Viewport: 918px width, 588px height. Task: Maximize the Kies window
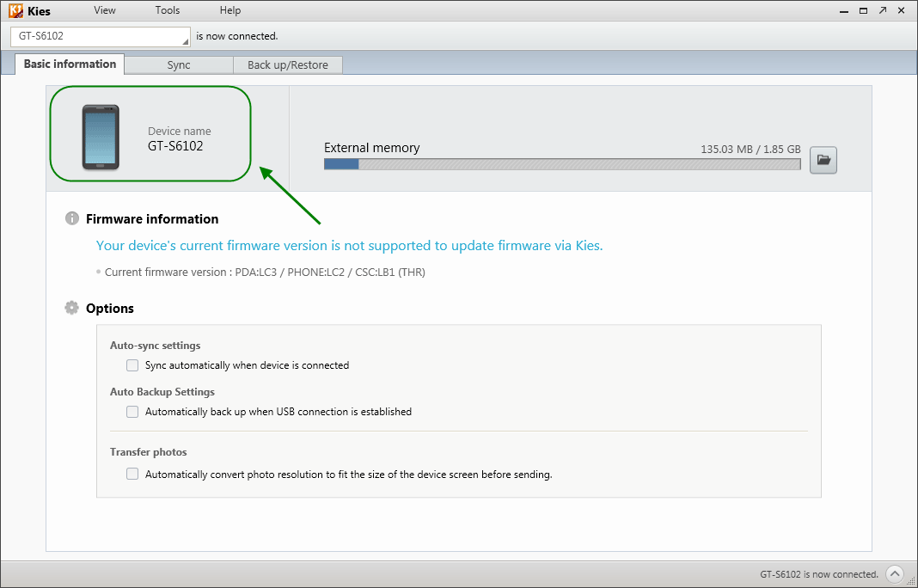coord(863,10)
